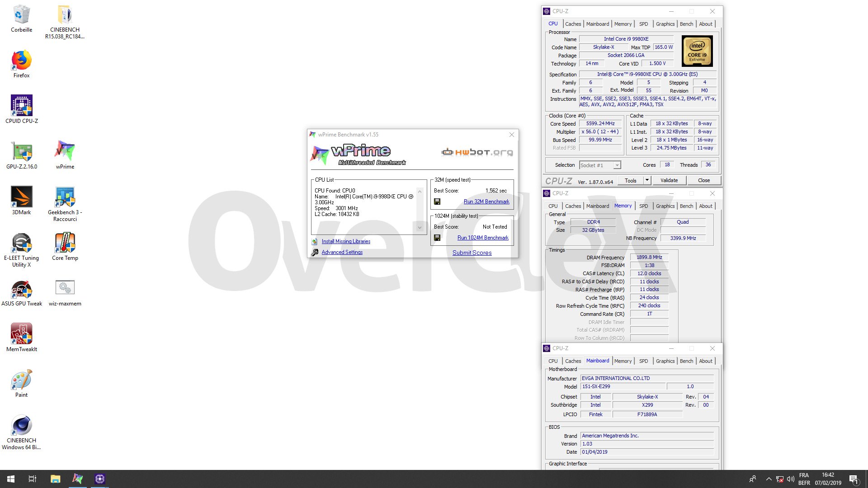Image resolution: width=868 pixels, height=488 pixels.
Task: Click the processor Name field Intel Core i9 9980XE
Action: click(626, 39)
